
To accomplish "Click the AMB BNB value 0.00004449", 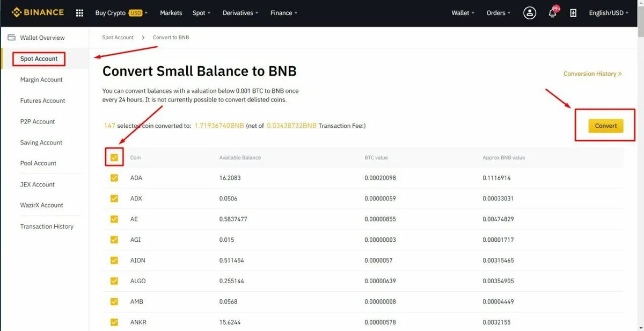I will 498,301.
